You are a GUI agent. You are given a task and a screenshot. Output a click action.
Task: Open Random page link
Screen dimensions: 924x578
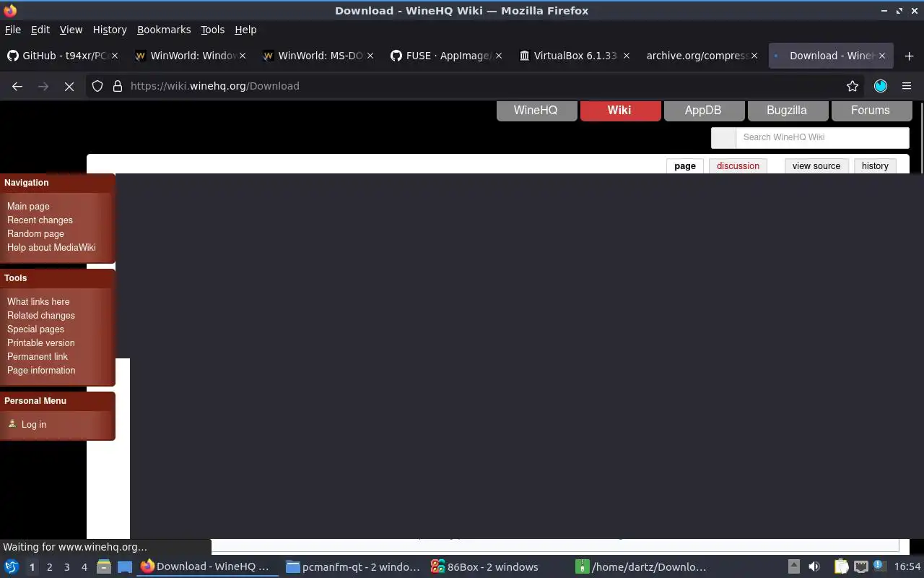pos(35,234)
